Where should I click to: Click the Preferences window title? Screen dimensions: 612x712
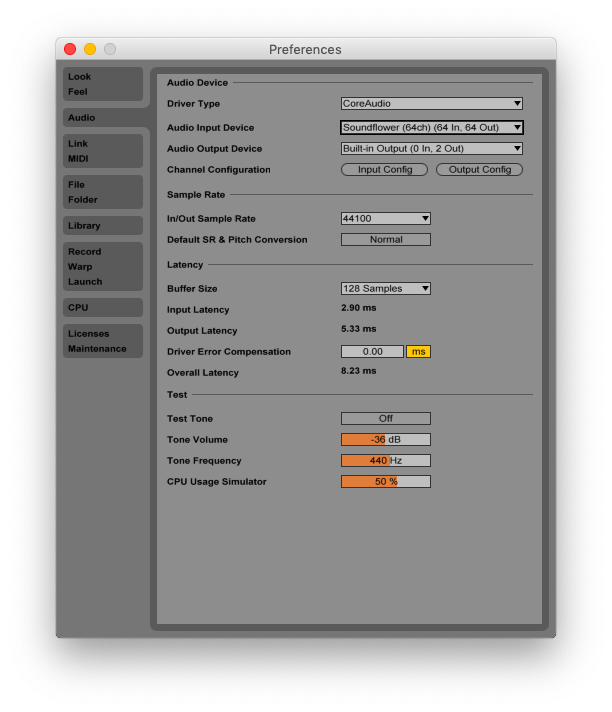(305, 49)
